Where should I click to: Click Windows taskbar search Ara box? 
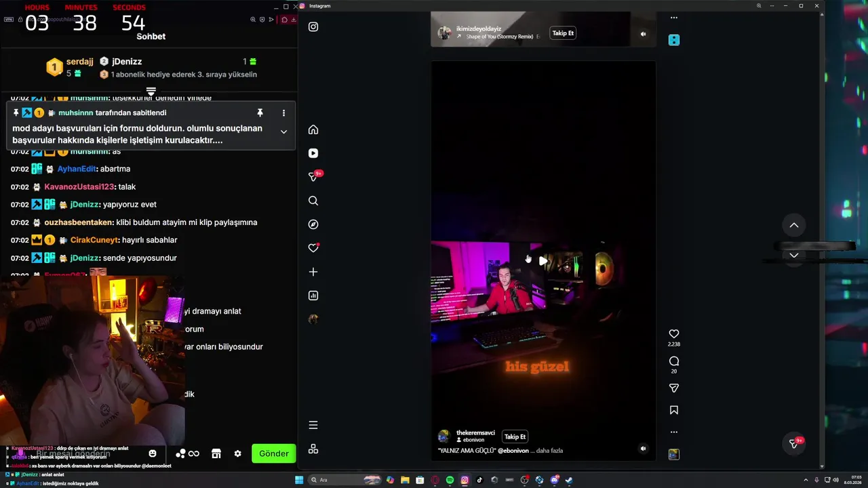[x=344, y=480]
